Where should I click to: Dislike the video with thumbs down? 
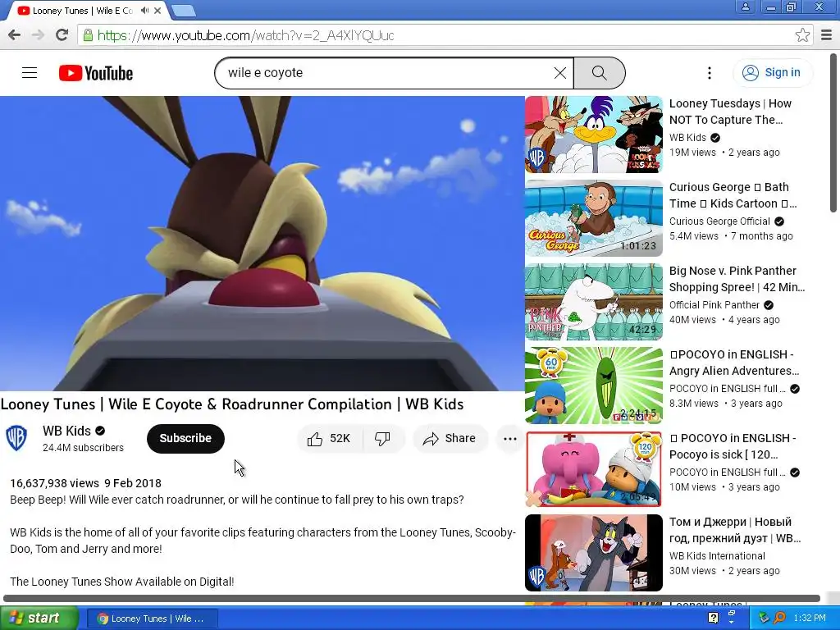click(x=383, y=439)
